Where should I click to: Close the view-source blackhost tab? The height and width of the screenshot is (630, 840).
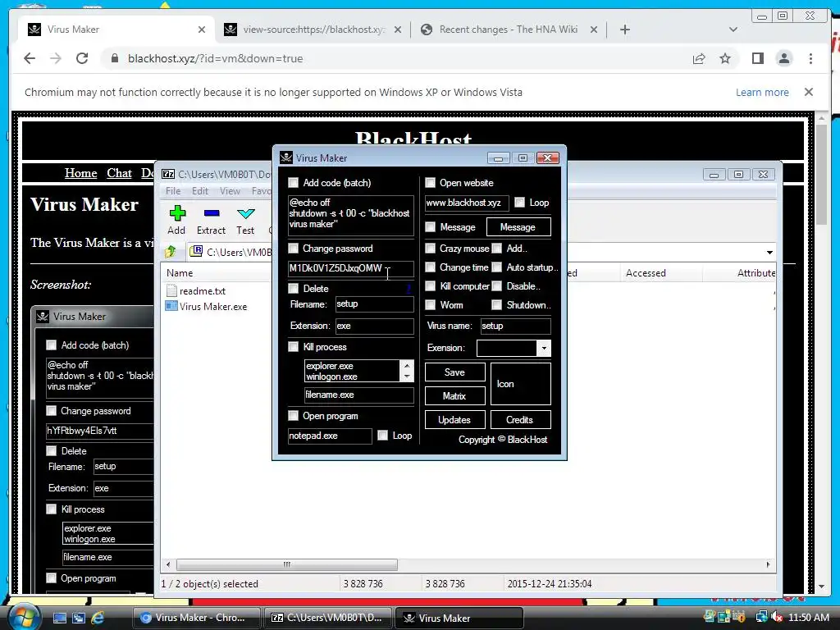point(398,30)
